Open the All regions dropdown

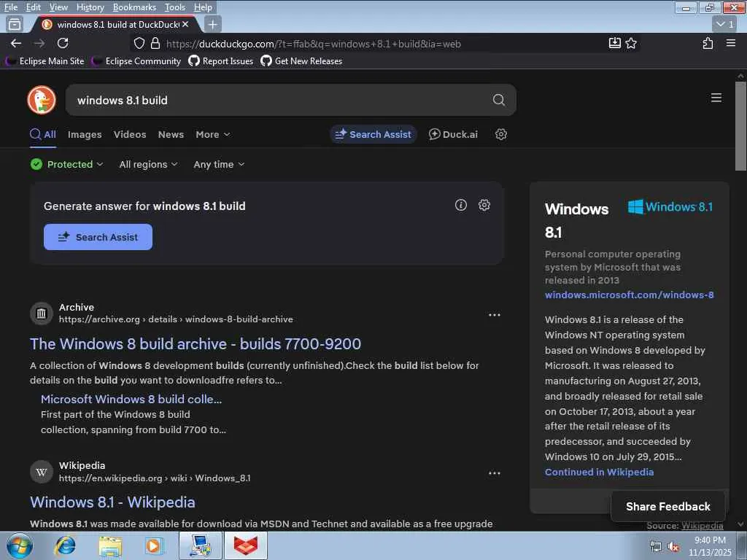(x=148, y=164)
